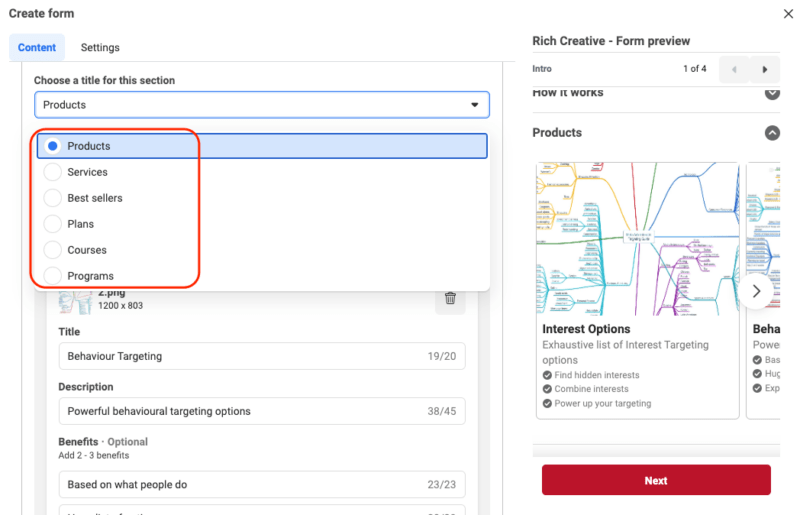Go to next preview page arrow

[x=765, y=69]
